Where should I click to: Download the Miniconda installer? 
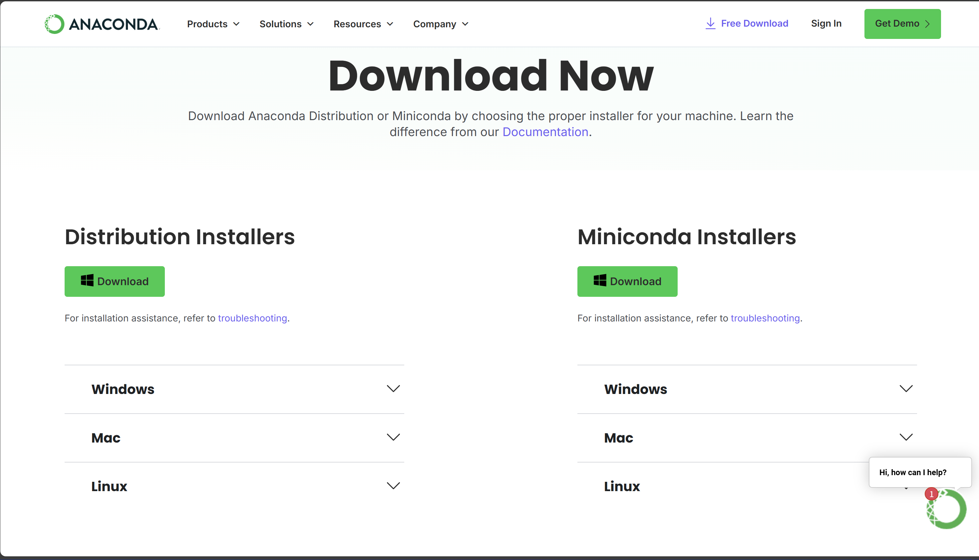pyautogui.click(x=627, y=281)
